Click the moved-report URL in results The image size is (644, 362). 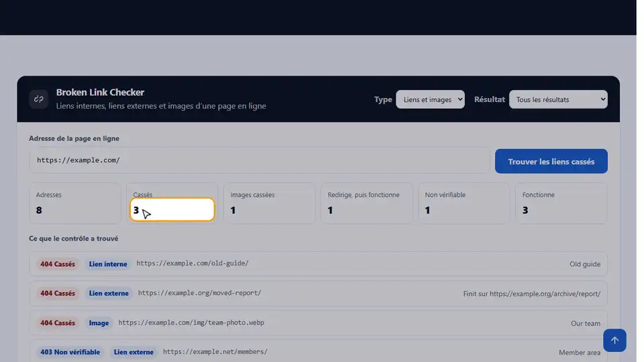[200, 293]
